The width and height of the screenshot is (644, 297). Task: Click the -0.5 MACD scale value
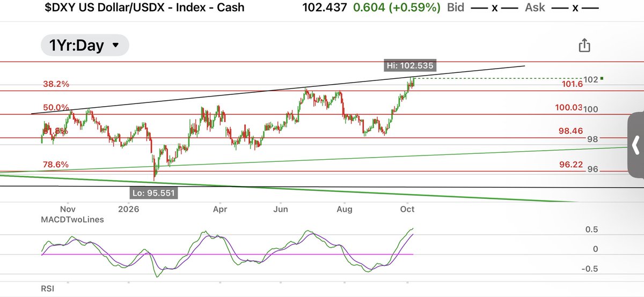tap(590, 269)
